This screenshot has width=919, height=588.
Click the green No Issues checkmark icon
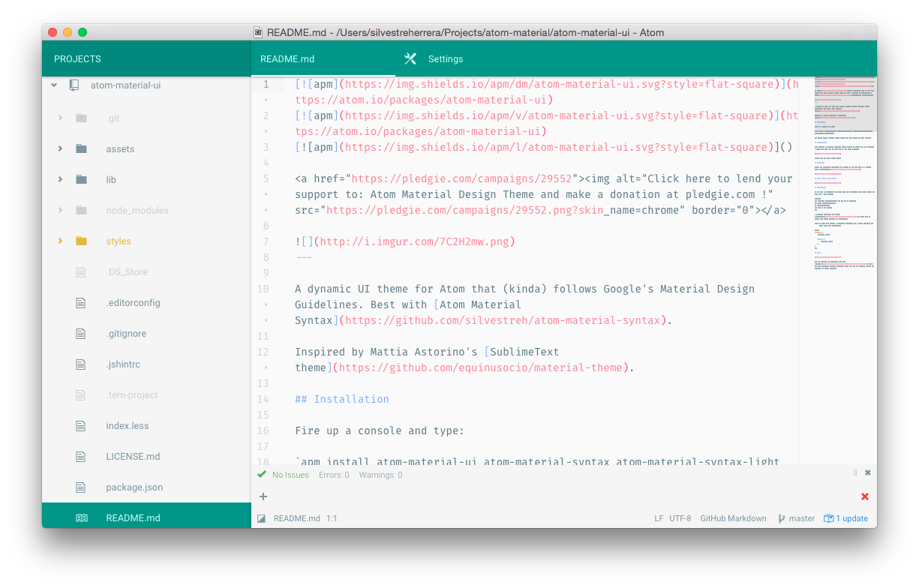(x=262, y=474)
